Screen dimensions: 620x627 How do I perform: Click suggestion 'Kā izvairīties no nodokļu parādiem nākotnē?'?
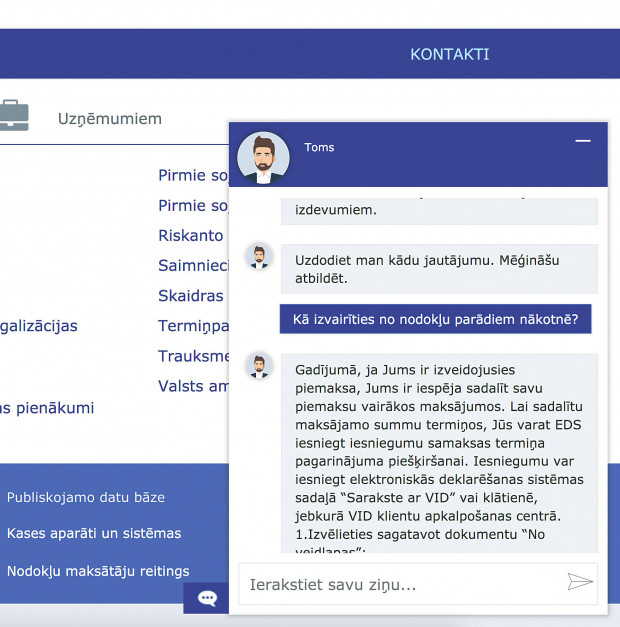click(435, 319)
